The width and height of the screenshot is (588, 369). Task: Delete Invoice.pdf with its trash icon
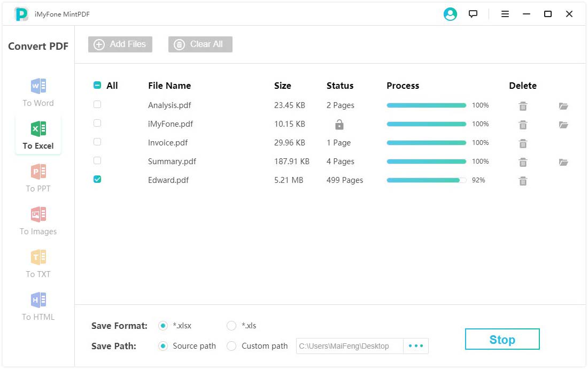tap(523, 144)
